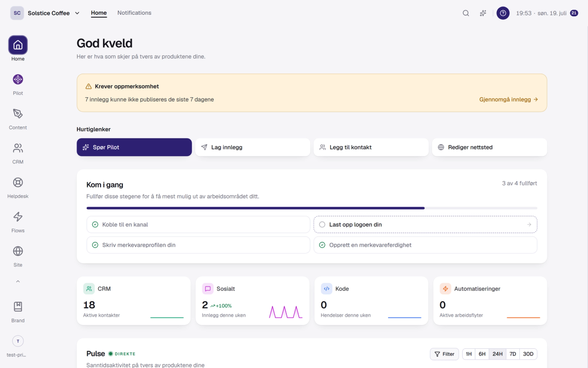Click the Rediger nettsted quick link
The image size is (588, 368).
490,147
